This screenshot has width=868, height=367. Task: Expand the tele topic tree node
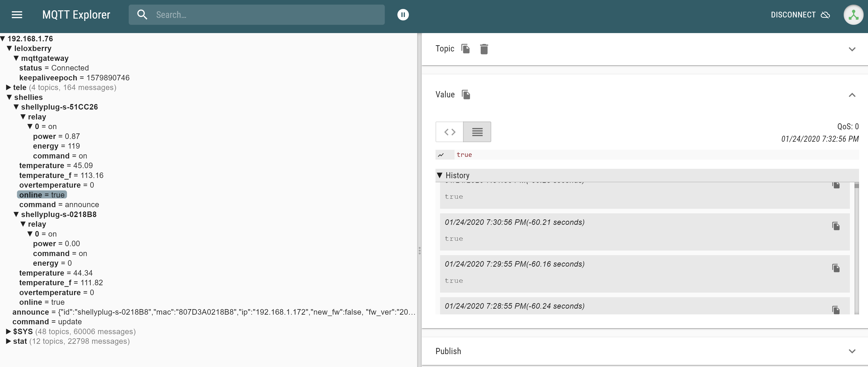pos(9,88)
